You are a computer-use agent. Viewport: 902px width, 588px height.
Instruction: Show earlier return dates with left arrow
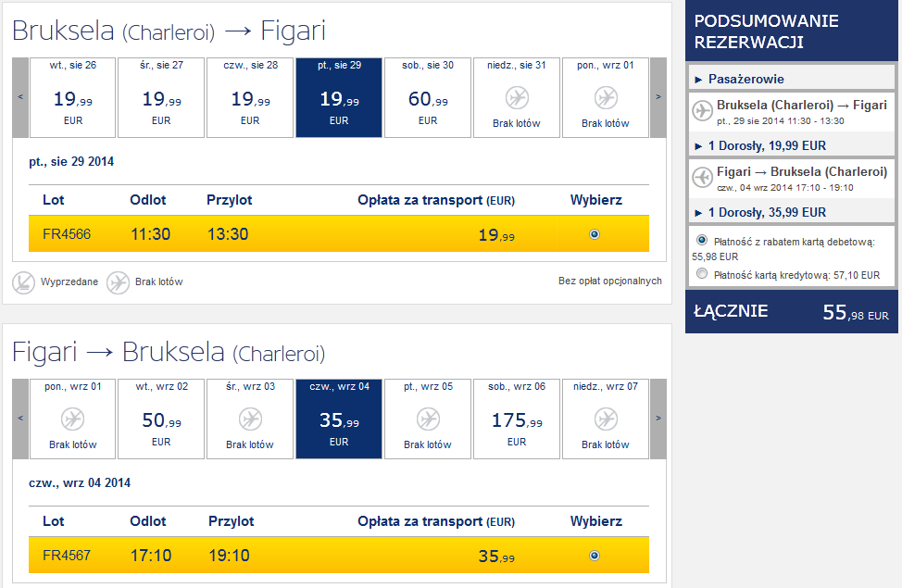pos(20,419)
